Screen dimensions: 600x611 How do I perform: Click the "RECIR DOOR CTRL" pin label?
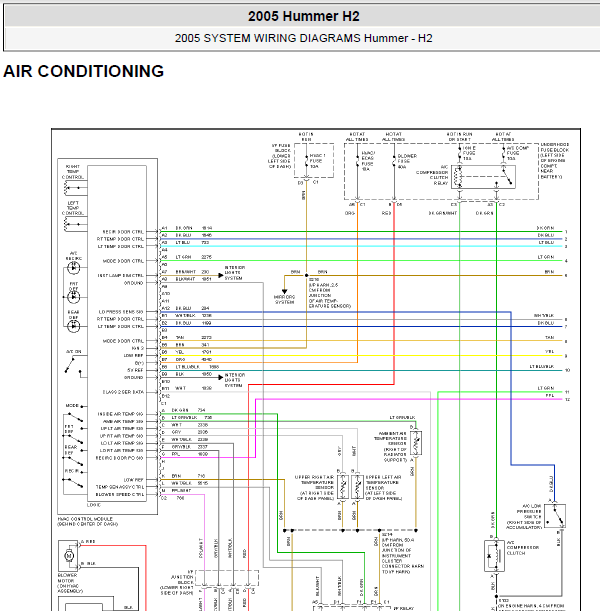pyautogui.click(x=123, y=231)
